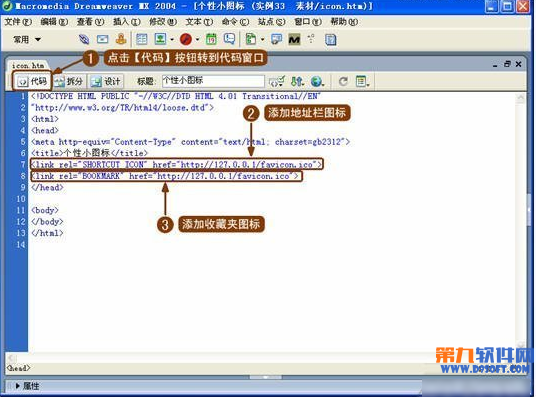Screen dimensions: 536x397
Task: Click the vertical scrollbar up arrow
Action: click(521, 99)
